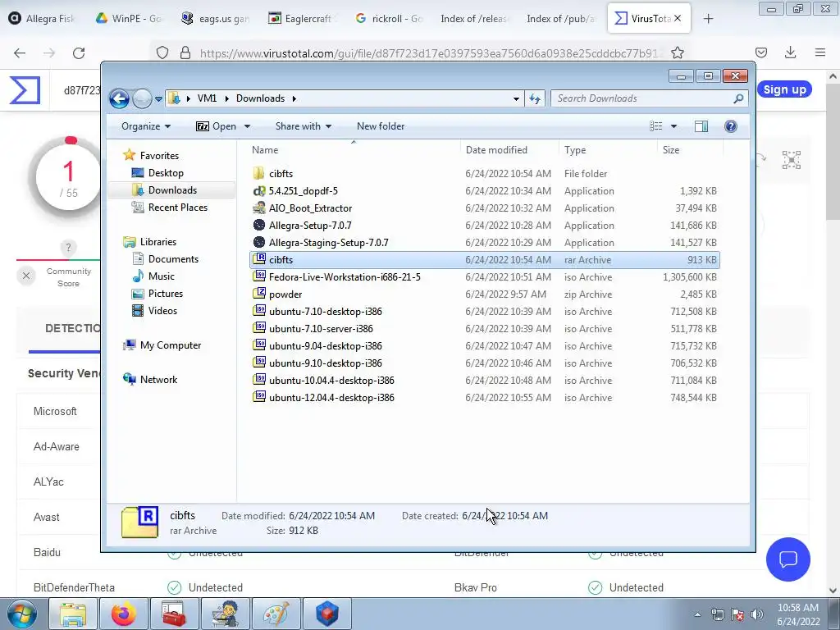
Task: Click Explorer's Back navigation arrow
Action: 119,98
